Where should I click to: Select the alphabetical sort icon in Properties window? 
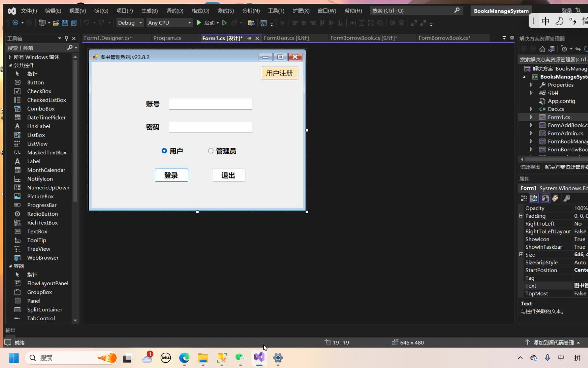click(x=533, y=198)
